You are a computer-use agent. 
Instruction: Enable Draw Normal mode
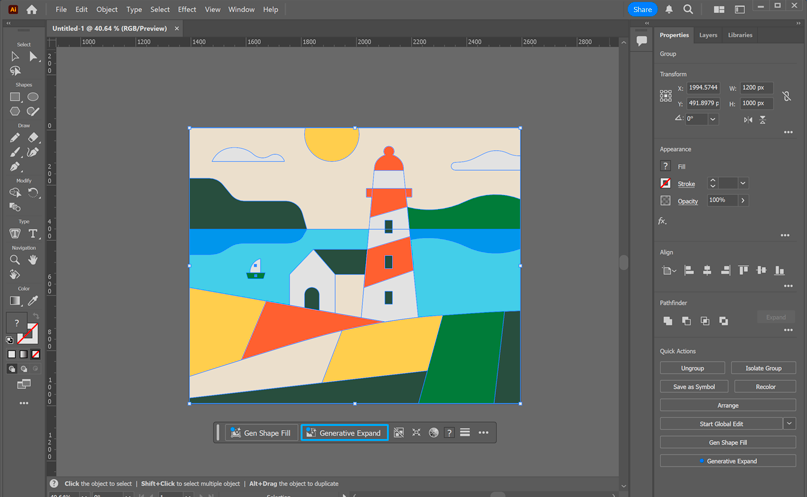point(11,369)
